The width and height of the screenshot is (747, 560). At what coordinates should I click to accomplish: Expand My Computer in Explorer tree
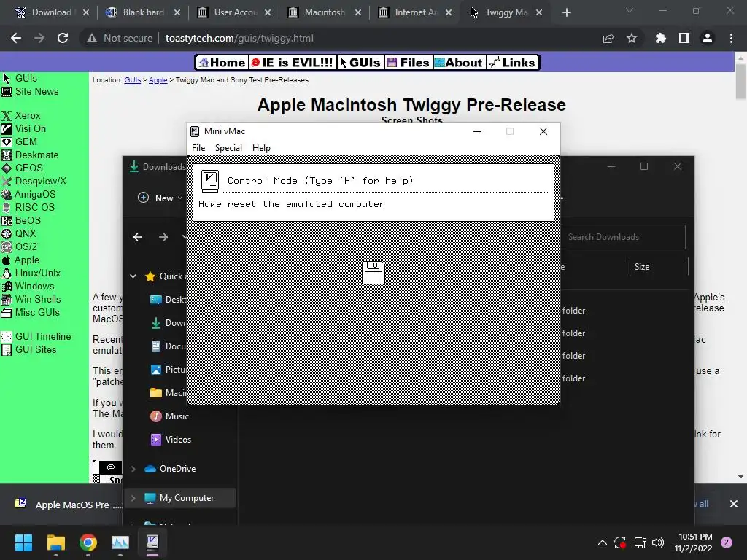pyautogui.click(x=133, y=498)
